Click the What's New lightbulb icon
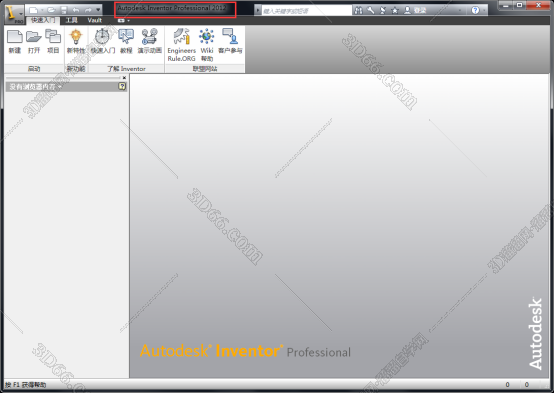The image size is (554, 393). coord(76,41)
